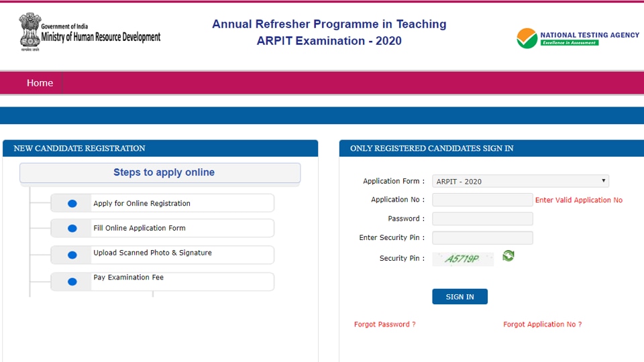Open the Forgot Password link

point(384,324)
